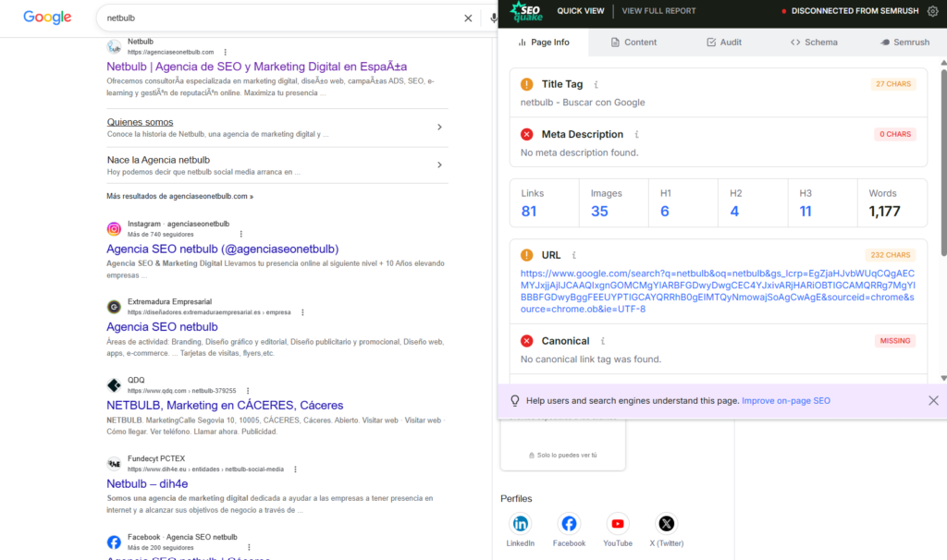The width and height of the screenshot is (947, 560).
Task: Click the lightbulb tip icon
Action: (x=514, y=401)
